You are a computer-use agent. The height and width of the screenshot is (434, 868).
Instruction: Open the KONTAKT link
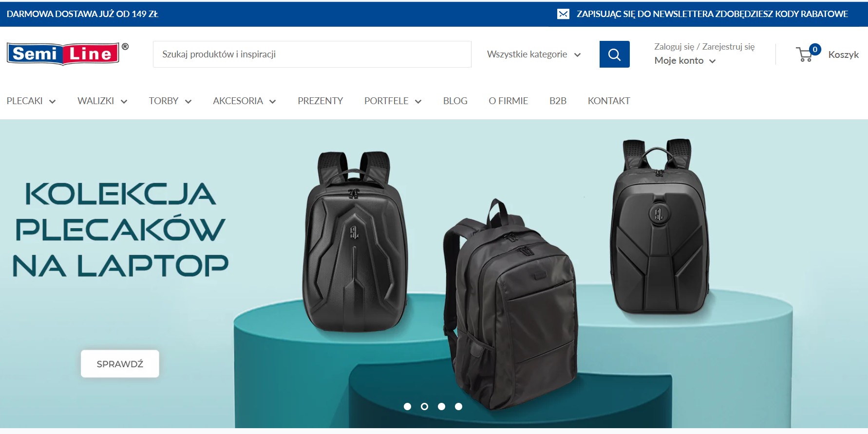609,101
